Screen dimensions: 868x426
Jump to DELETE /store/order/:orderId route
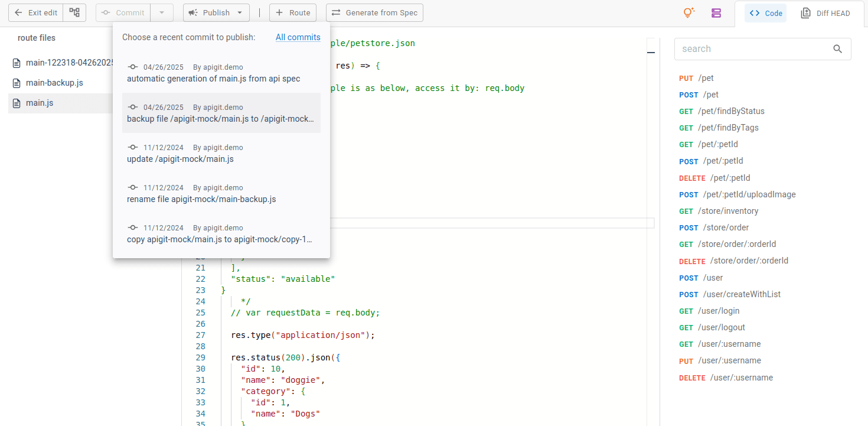[x=733, y=261]
